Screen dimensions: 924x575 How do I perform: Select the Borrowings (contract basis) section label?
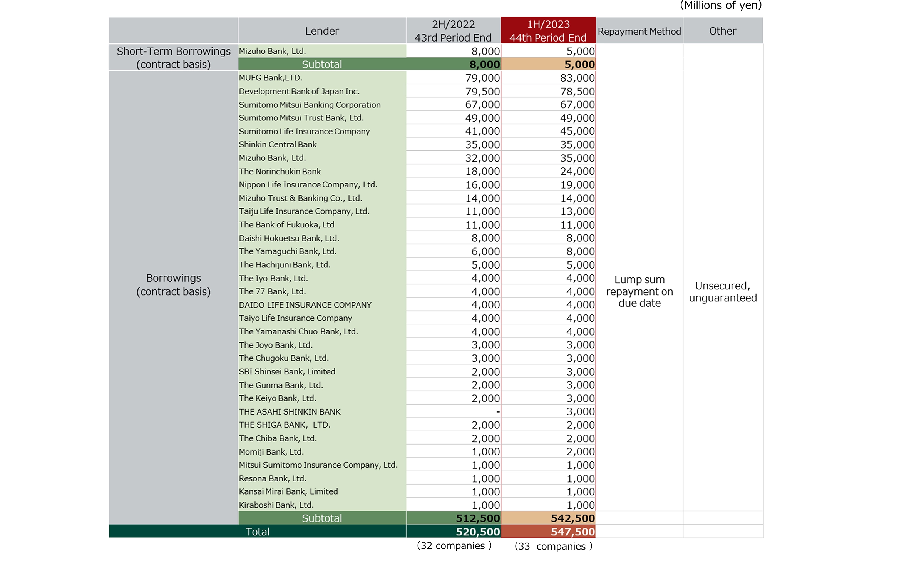pyautogui.click(x=174, y=285)
